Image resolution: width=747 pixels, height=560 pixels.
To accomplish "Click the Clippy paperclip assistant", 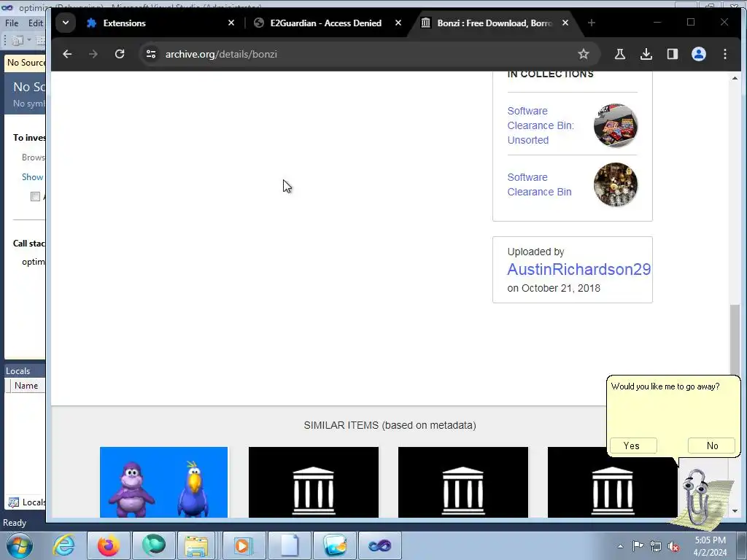I will click(x=698, y=499).
